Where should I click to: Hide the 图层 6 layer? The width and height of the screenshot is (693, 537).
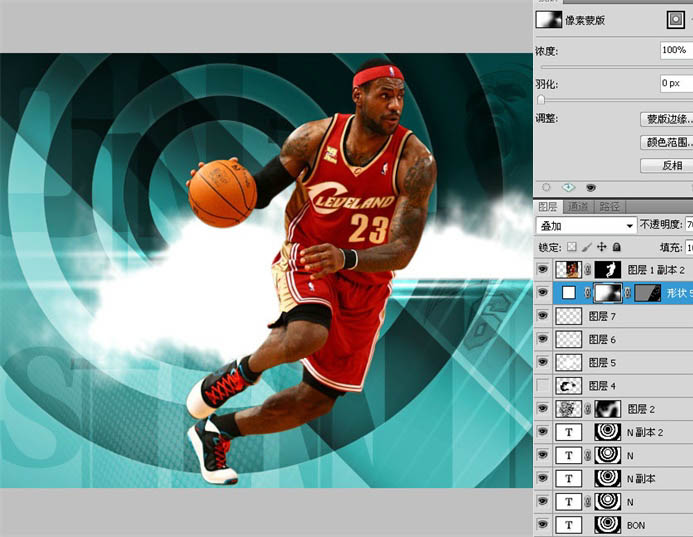[x=542, y=339]
